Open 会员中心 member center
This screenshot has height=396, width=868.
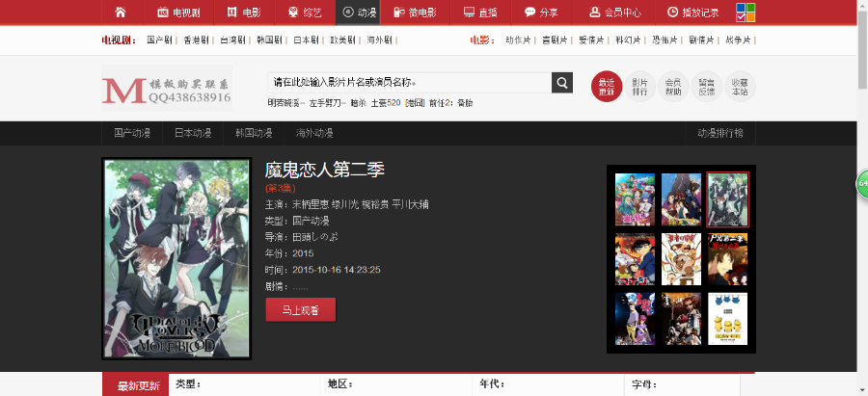click(x=615, y=13)
